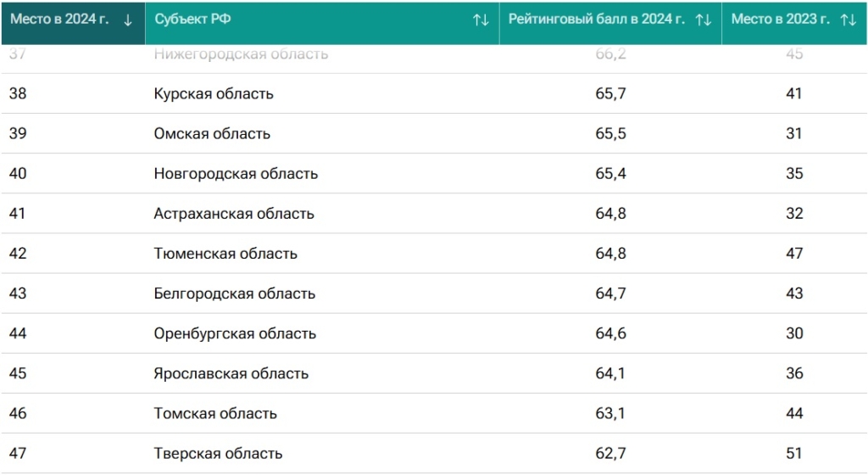Select the Место в 2023 г. header label
Image resolution: width=868 pixels, height=475 pixels.
coord(780,20)
